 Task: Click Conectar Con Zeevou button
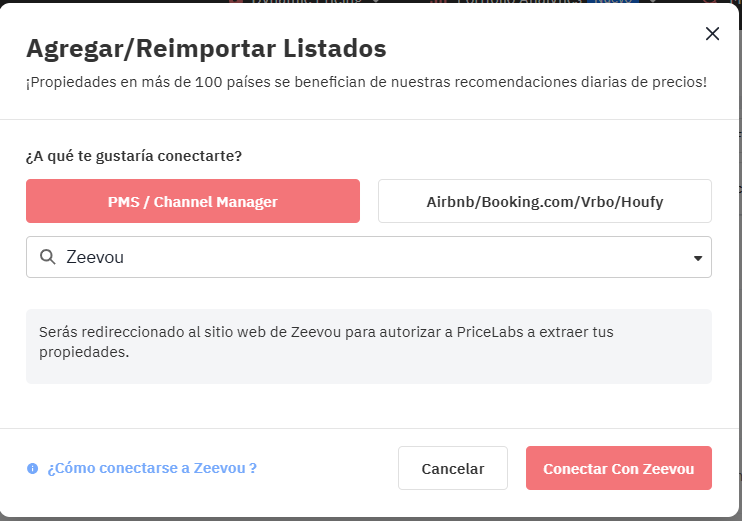618,468
